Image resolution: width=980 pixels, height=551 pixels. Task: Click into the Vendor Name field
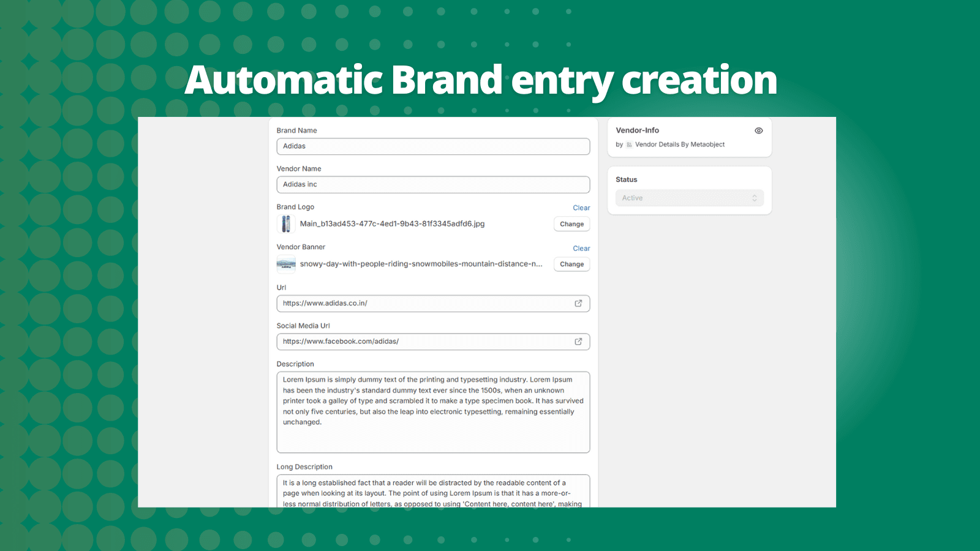(432, 184)
